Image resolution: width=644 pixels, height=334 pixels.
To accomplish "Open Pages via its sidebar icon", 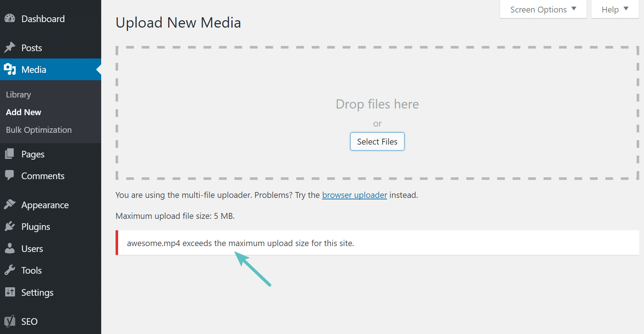I will pos(10,154).
